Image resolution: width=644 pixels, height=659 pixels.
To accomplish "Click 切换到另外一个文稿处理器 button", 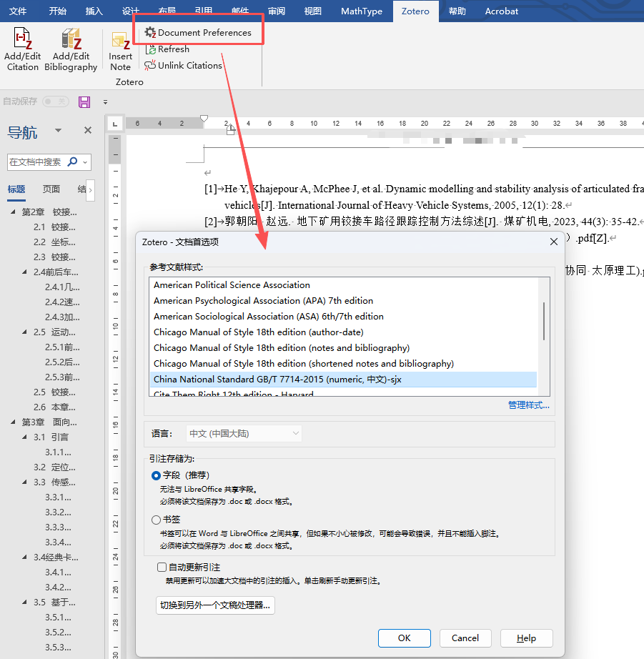I will 215,605.
